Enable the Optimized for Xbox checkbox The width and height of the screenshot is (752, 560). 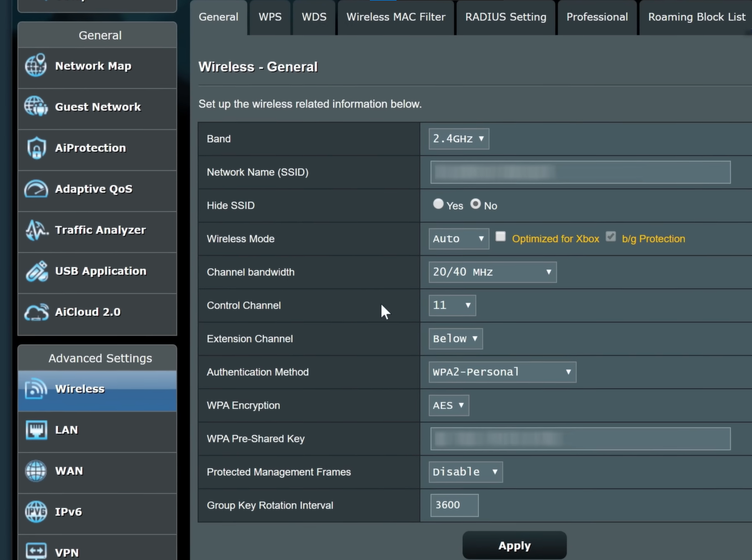pyautogui.click(x=500, y=237)
